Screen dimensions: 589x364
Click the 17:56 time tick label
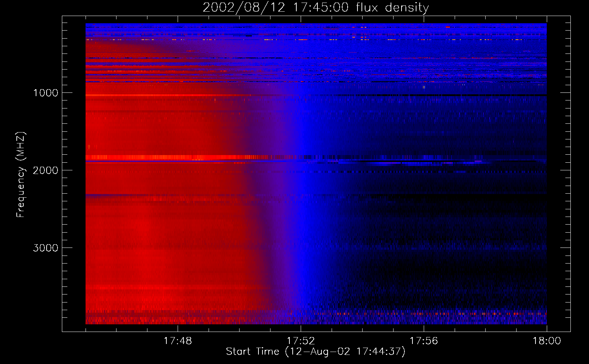(x=424, y=341)
